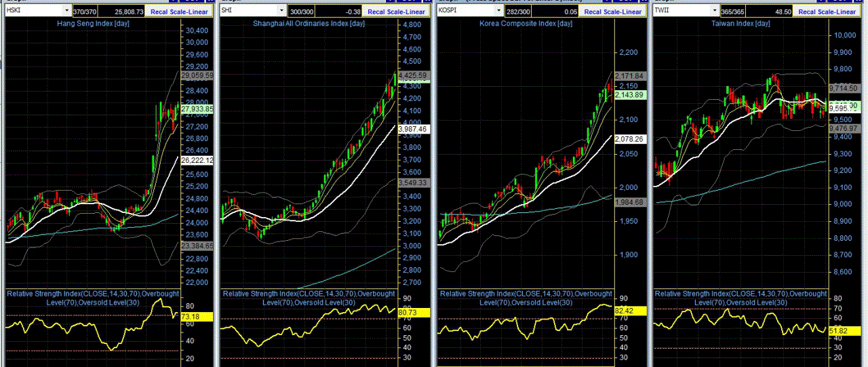Click the 0.05 value in KOSPI panel
Image resolution: width=868 pixels, height=367 pixels.
(555, 11)
